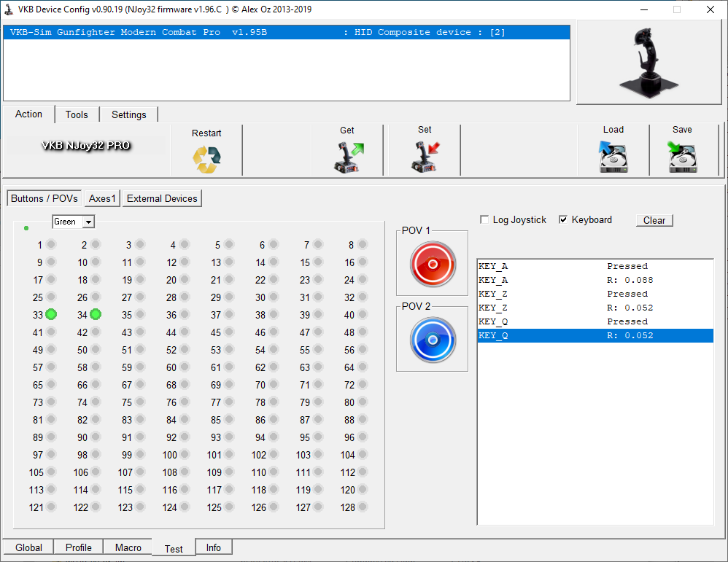Open the External Devices tab

[x=162, y=198]
